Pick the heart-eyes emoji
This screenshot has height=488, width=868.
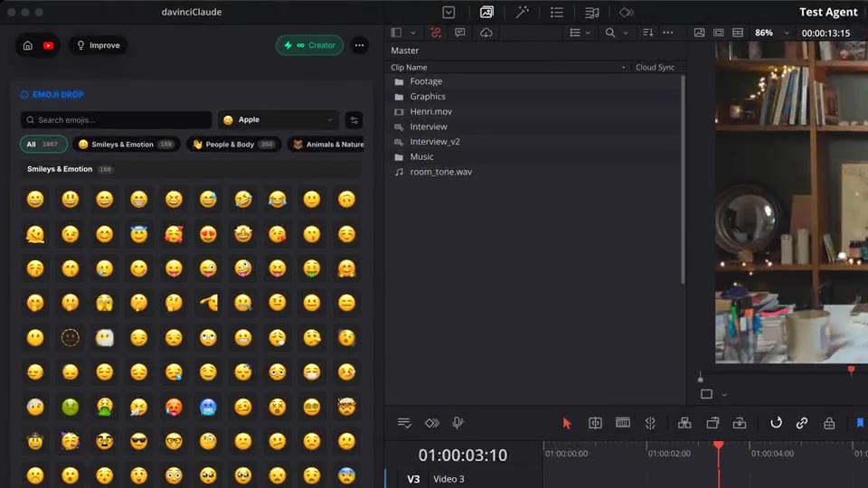click(x=208, y=234)
